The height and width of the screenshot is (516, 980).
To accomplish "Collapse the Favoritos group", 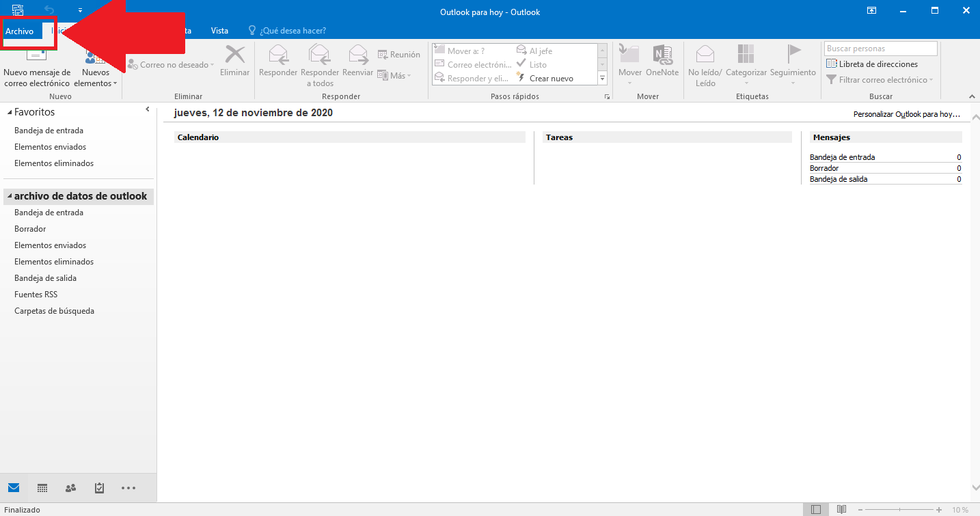I will [x=9, y=112].
